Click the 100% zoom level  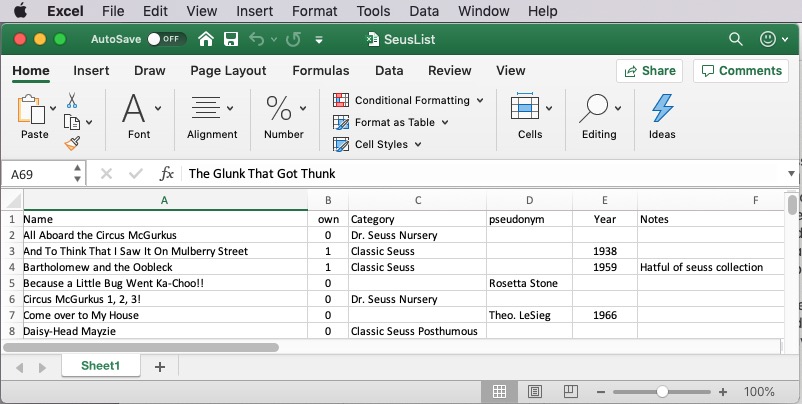pyautogui.click(x=759, y=392)
